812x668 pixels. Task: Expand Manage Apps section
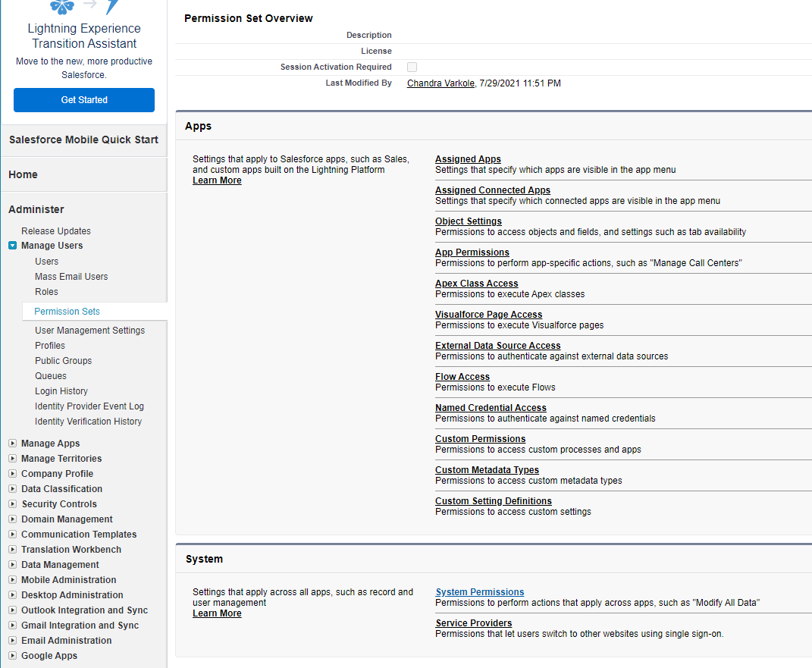(x=12, y=444)
